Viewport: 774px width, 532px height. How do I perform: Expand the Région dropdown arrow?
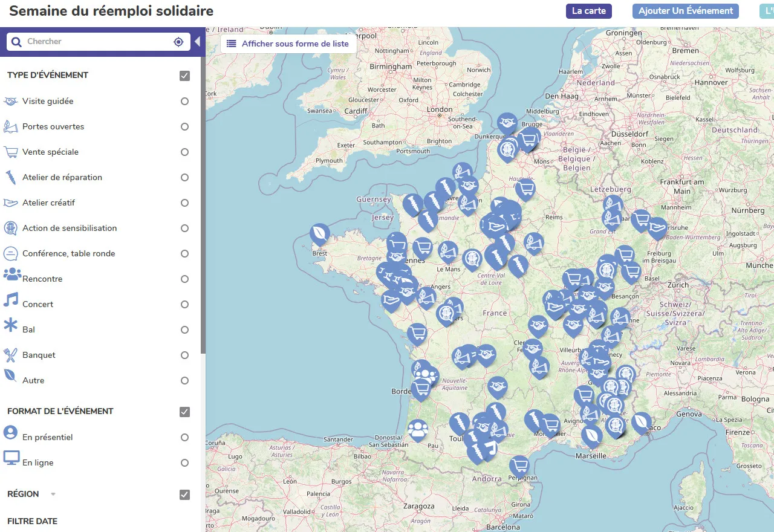pyautogui.click(x=53, y=495)
